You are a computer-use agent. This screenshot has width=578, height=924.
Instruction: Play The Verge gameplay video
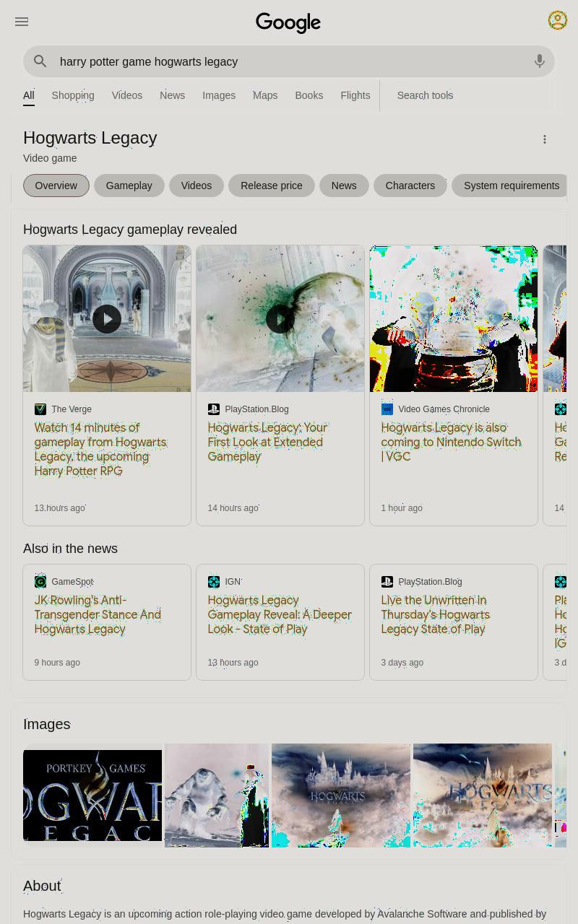pos(107,318)
